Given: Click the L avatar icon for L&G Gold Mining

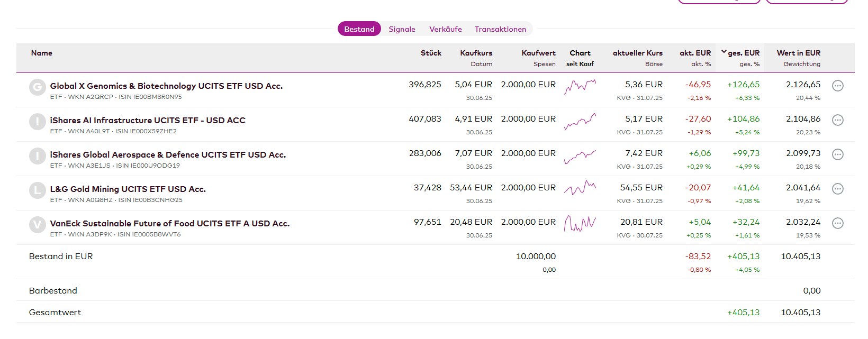Looking at the screenshot, I should [x=37, y=190].
